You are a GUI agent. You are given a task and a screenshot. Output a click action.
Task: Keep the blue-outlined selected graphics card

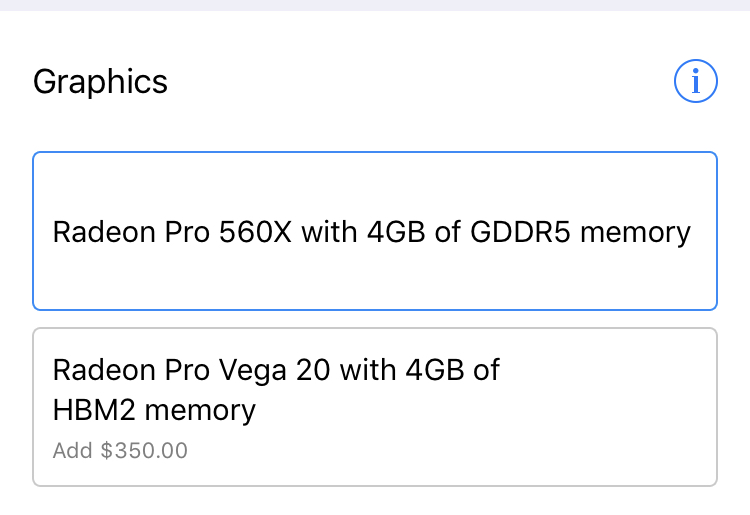pos(375,231)
